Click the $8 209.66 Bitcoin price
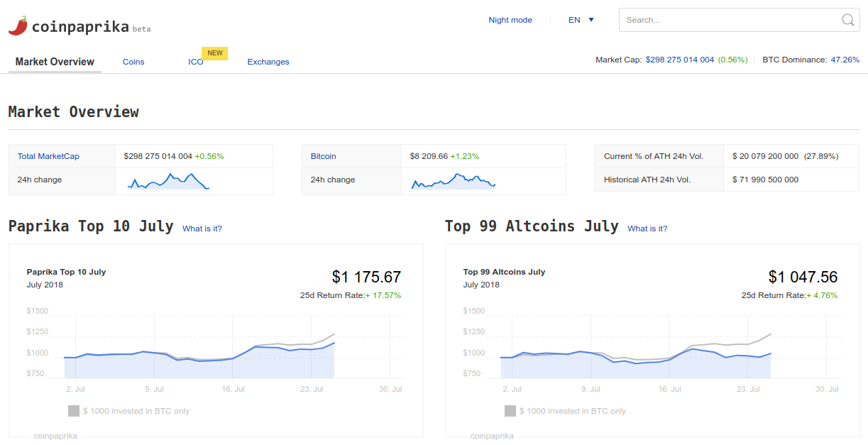Screen dimensions: 868x445 [x=429, y=156]
